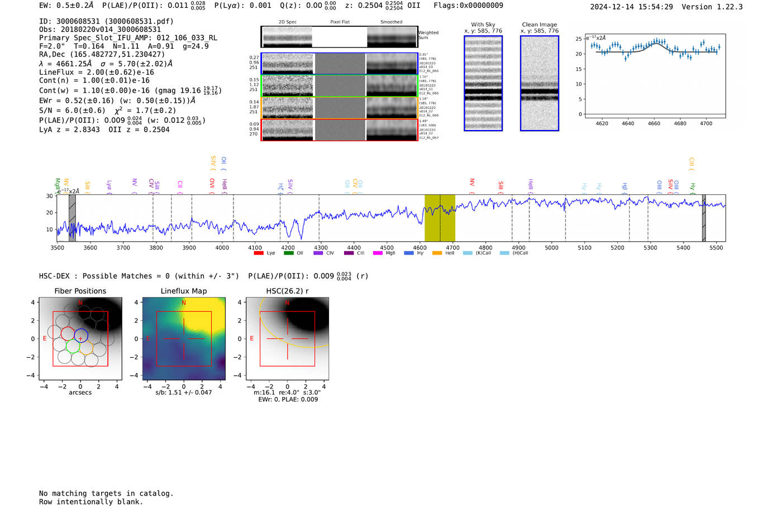Click the magenta MgII legend swatch
The height and width of the screenshot is (532, 782).
pos(378,253)
